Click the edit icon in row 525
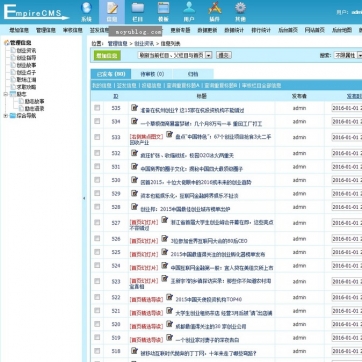 click(164, 252)
